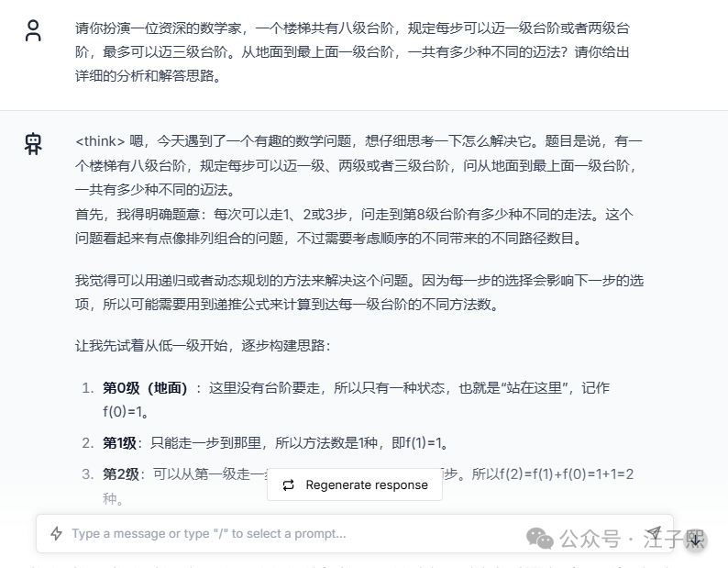Screen dimensions: 728x568
Task: Click the paragraph starting "首先，我得明确题意"
Action: point(354,227)
